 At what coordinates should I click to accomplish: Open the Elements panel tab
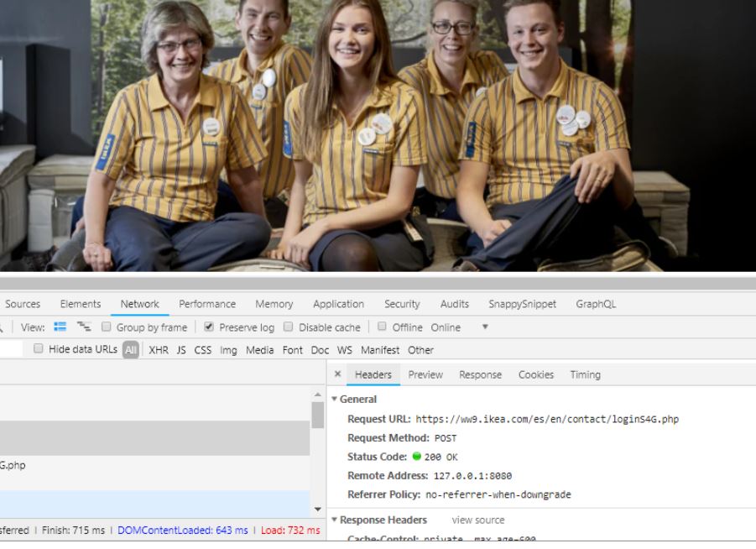pyautogui.click(x=81, y=304)
